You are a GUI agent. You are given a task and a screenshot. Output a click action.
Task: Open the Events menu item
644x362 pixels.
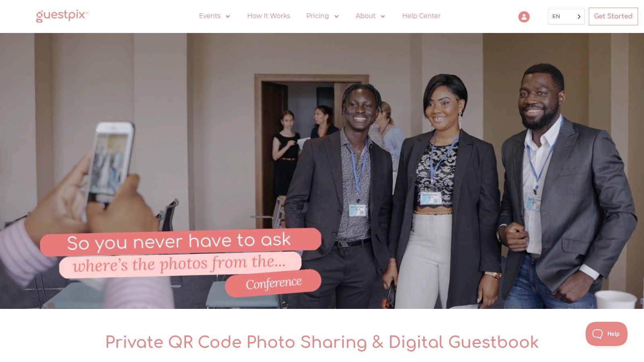point(210,16)
